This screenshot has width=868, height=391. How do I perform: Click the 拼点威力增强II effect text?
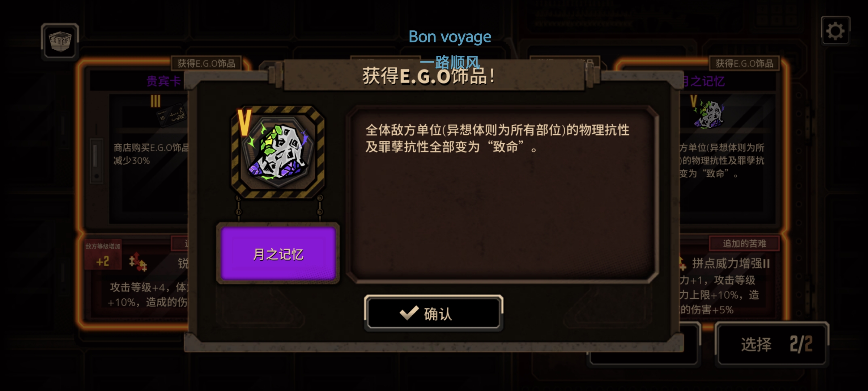pyautogui.click(x=731, y=263)
